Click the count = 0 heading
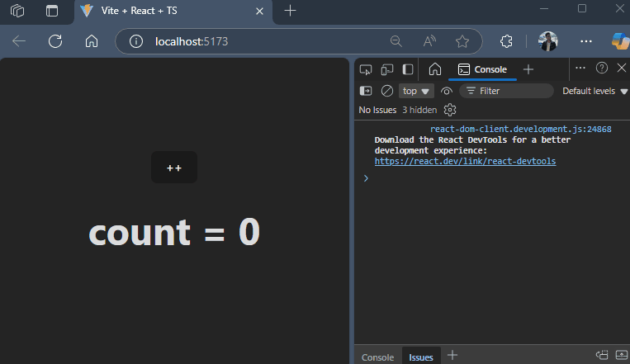This screenshot has width=630, height=364. click(x=174, y=232)
